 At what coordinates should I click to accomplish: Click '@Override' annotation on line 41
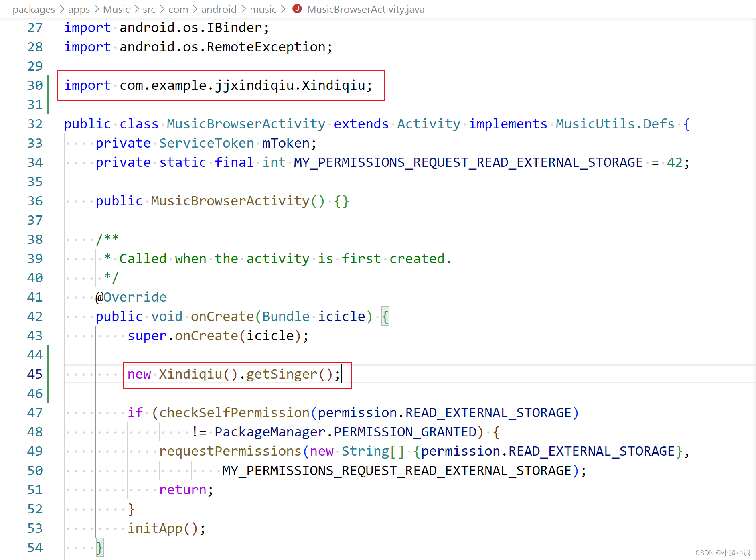[x=131, y=297]
